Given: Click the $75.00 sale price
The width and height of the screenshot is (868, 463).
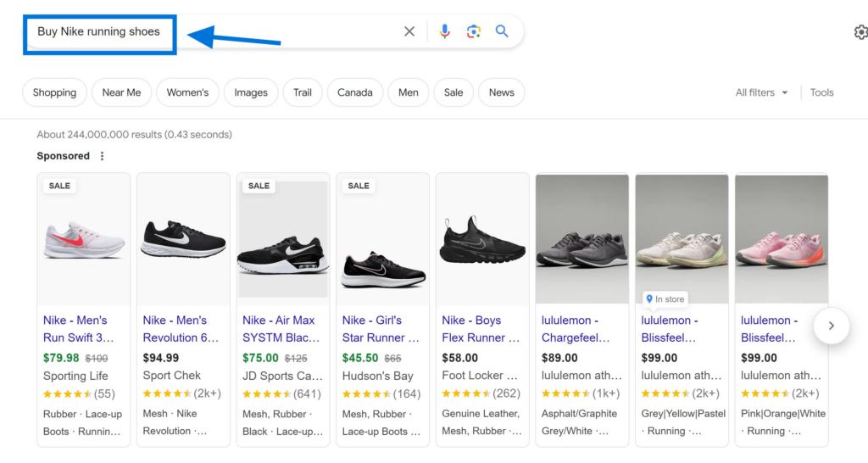Looking at the screenshot, I should (260, 359).
